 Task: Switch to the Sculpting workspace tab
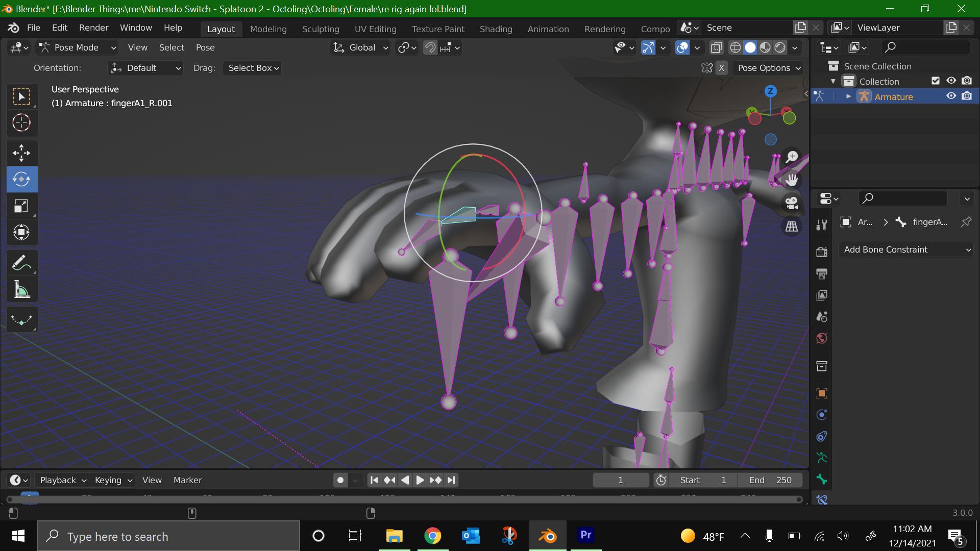click(x=321, y=29)
